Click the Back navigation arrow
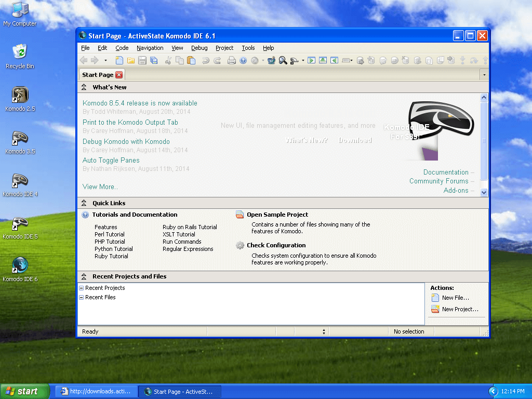The width and height of the screenshot is (532, 399). click(x=84, y=60)
